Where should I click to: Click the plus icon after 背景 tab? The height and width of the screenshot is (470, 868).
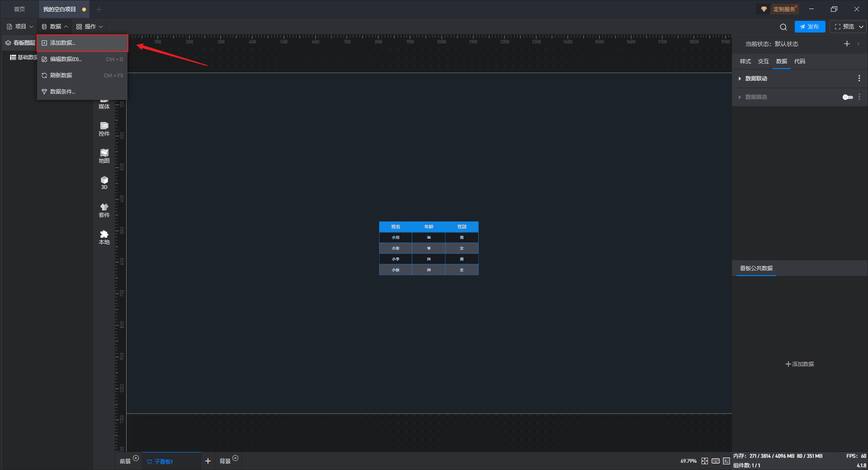(x=235, y=458)
